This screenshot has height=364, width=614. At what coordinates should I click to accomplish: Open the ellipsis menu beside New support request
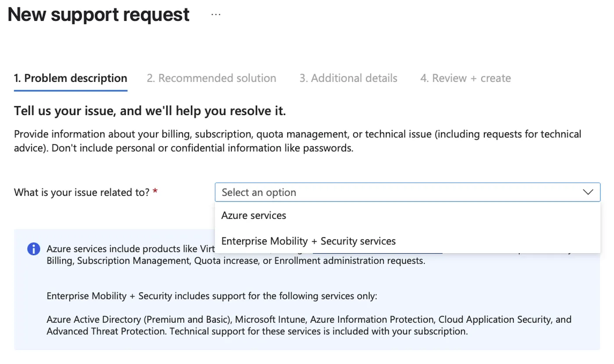(x=216, y=14)
